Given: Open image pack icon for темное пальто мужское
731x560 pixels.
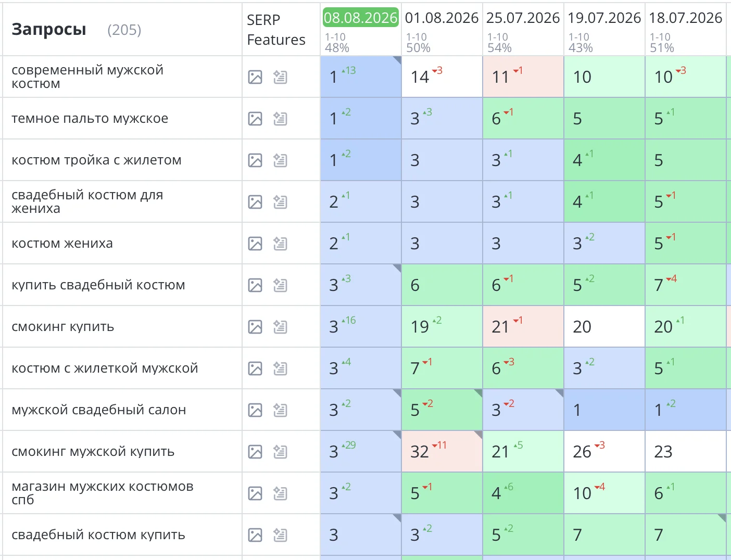Looking at the screenshot, I should click(x=255, y=119).
